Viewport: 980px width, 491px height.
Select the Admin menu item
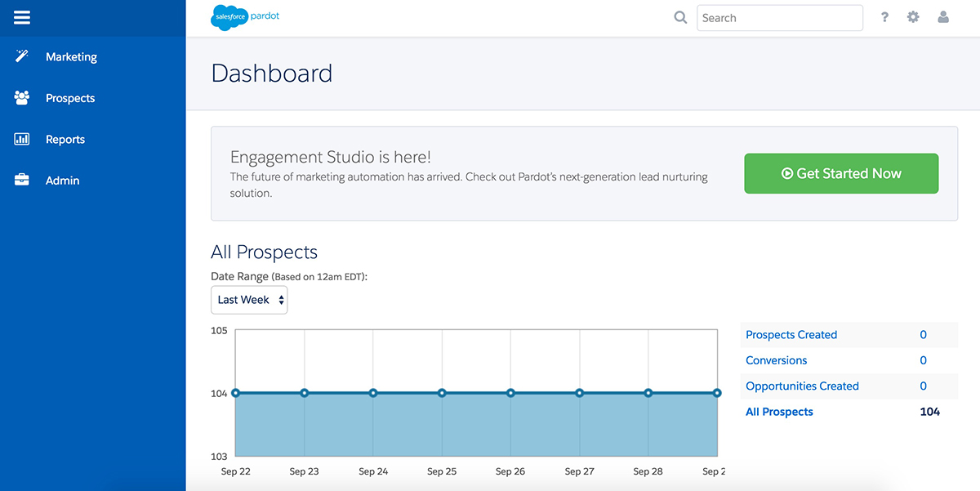(x=62, y=181)
